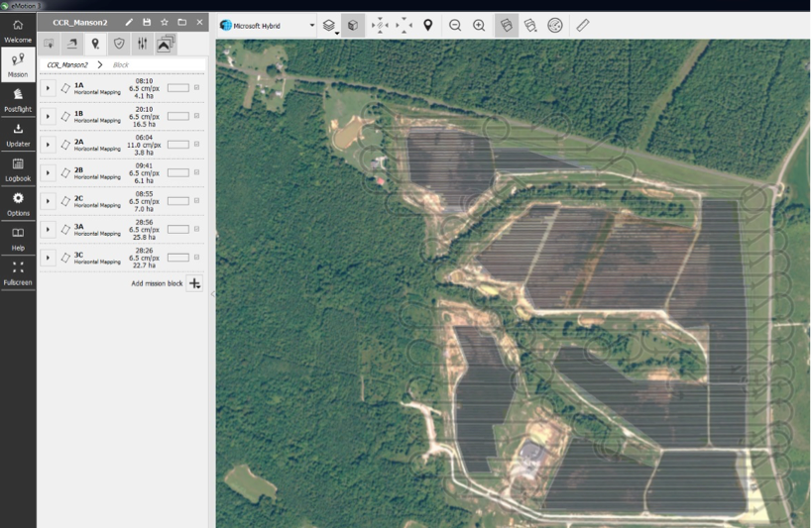Viewport: 812px width, 528px height.
Task: Toggle the radar coverage icon
Action: coord(554,26)
